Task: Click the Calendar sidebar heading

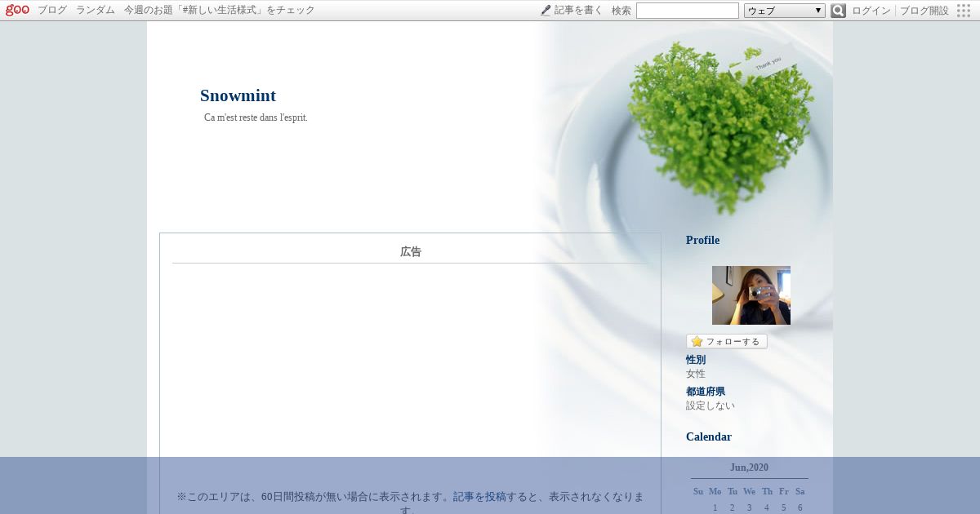Action: 709,436
